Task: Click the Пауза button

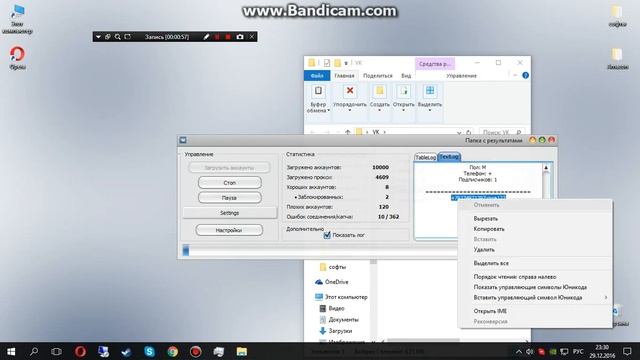Action: pyautogui.click(x=230, y=198)
